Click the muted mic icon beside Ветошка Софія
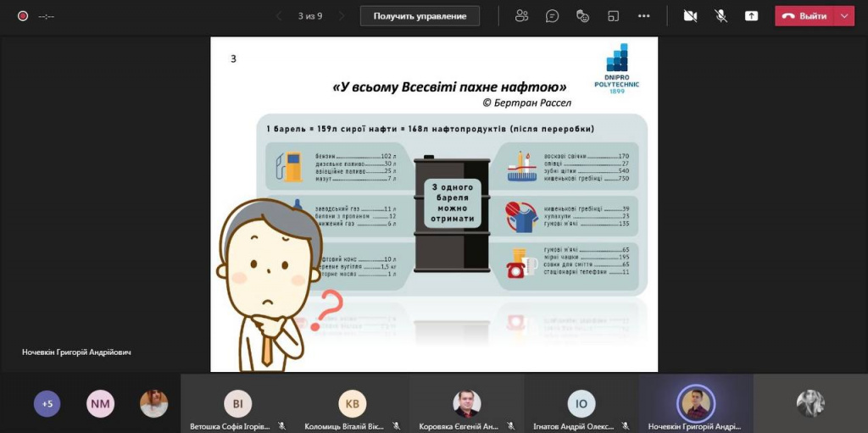Image resolution: width=868 pixels, height=433 pixels. 281,426
